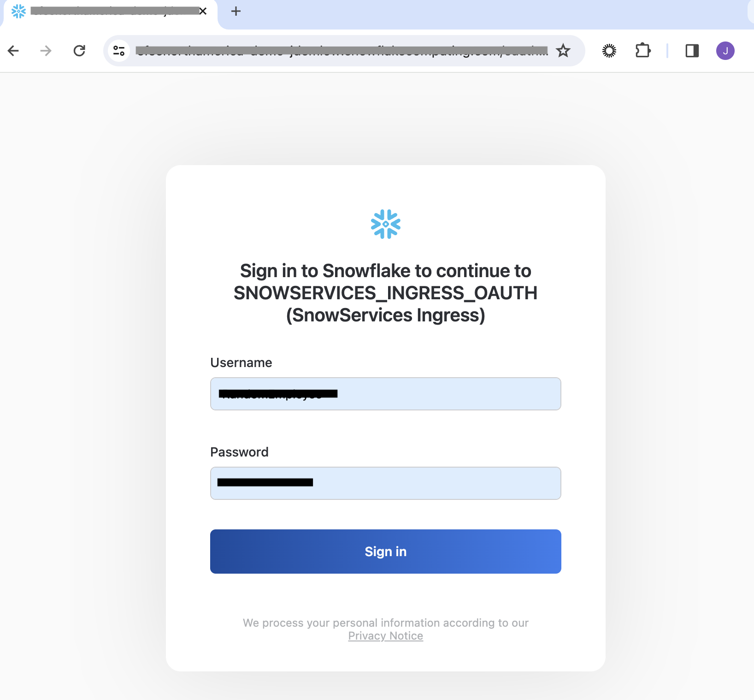754x700 pixels.
Task: Reload the current page
Action: (79, 51)
